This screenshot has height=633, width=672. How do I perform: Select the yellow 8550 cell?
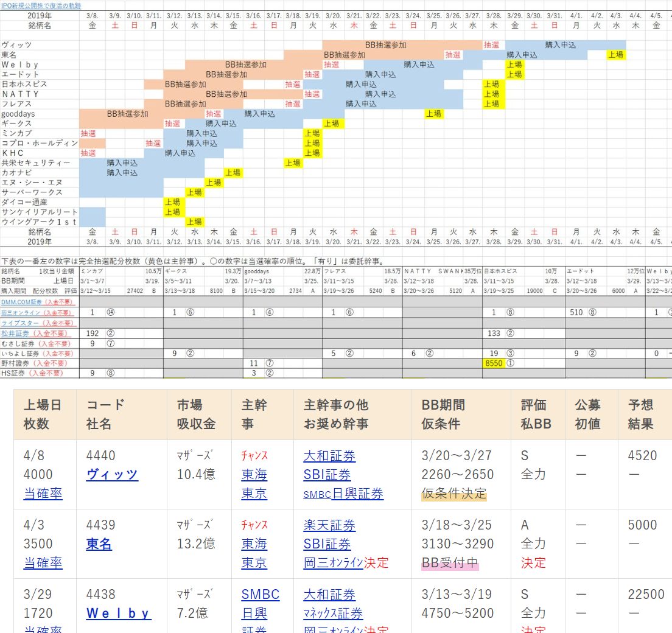click(x=493, y=363)
